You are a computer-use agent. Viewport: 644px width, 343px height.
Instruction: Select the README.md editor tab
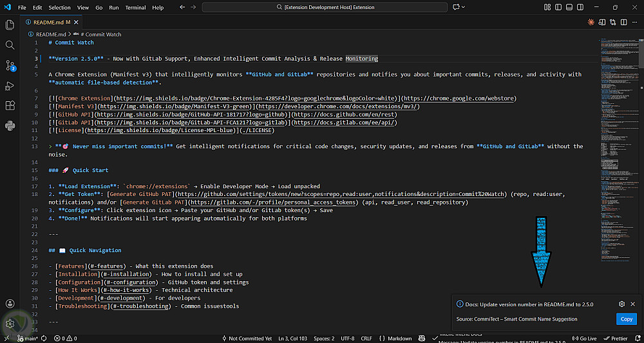click(x=49, y=22)
